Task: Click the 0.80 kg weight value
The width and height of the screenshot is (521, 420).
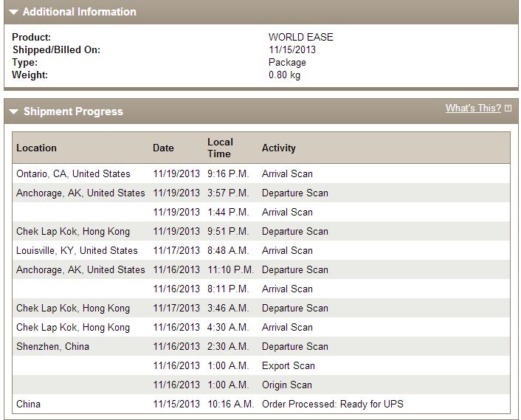Action: click(284, 75)
